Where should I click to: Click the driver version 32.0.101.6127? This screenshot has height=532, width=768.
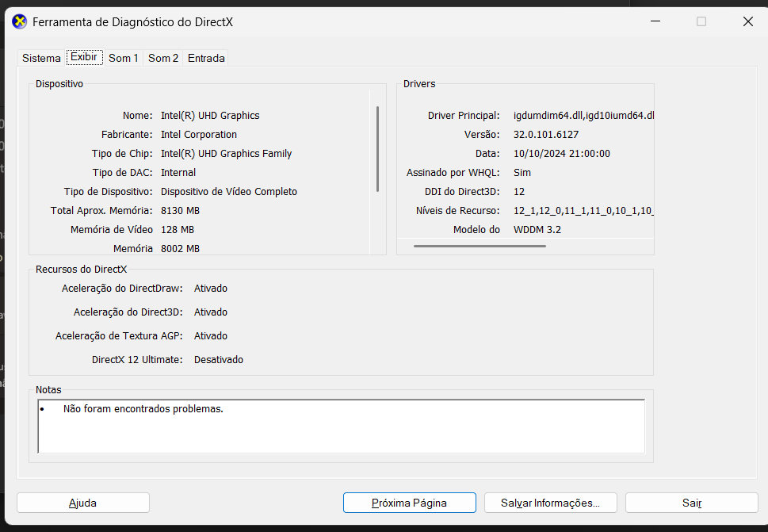546,134
